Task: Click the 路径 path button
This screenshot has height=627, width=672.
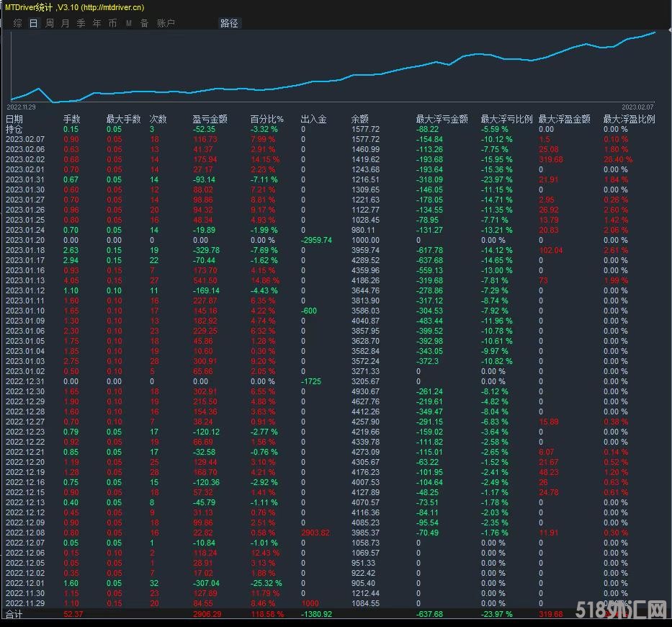Action: pos(229,23)
